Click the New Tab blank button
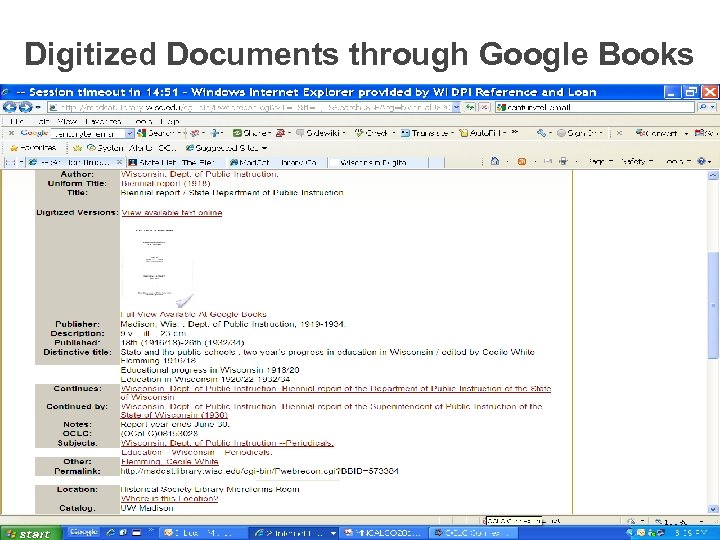Viewport: 720px width, 540px height. tap(437, 162)
